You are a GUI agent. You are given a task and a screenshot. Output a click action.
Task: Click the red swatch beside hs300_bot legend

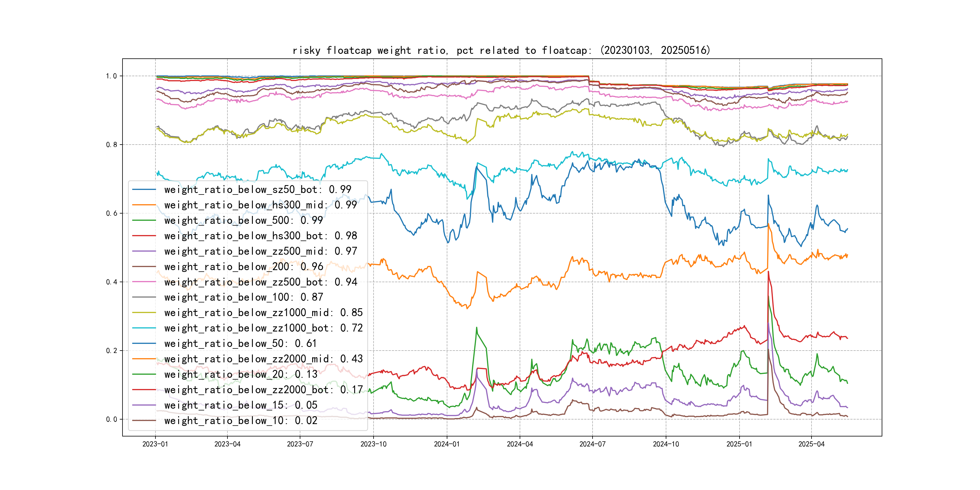coord(144,236)
